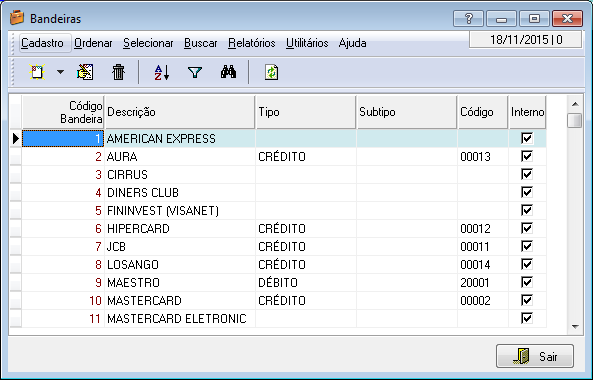Toggle Interno checkbox for MASTERCARD ELETRONIC
Image resolution: width=593 pixels, height=380 pixels.
pos(527,318)
